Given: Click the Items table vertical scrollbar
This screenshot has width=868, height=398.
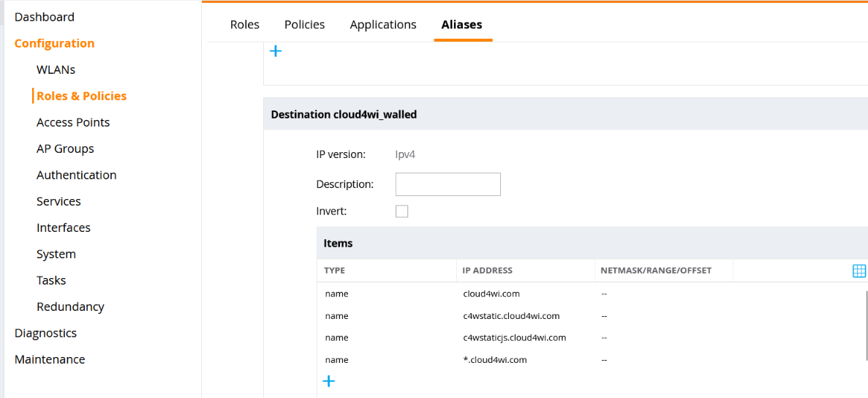Looking at the screenshot, I should [866, 322].
